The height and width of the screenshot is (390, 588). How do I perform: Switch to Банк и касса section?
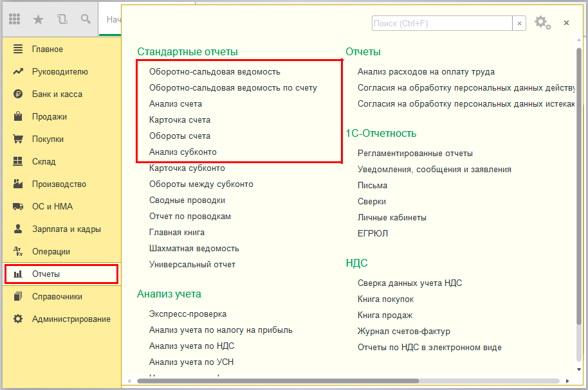[x=57, y=94]
